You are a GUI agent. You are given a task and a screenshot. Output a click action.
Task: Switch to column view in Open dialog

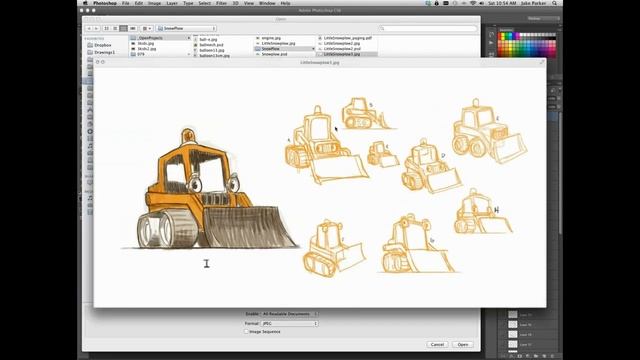[x=124, y=29]
